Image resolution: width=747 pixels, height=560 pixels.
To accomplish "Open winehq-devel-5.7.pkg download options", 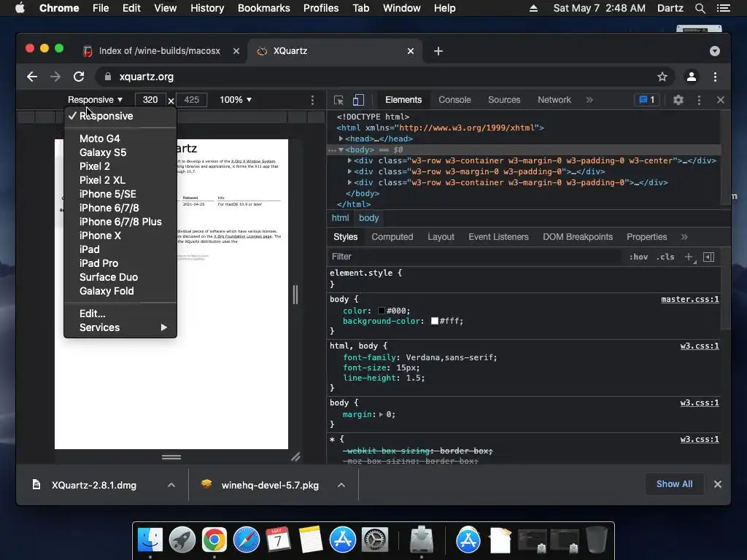I will [x=341, y=485].
